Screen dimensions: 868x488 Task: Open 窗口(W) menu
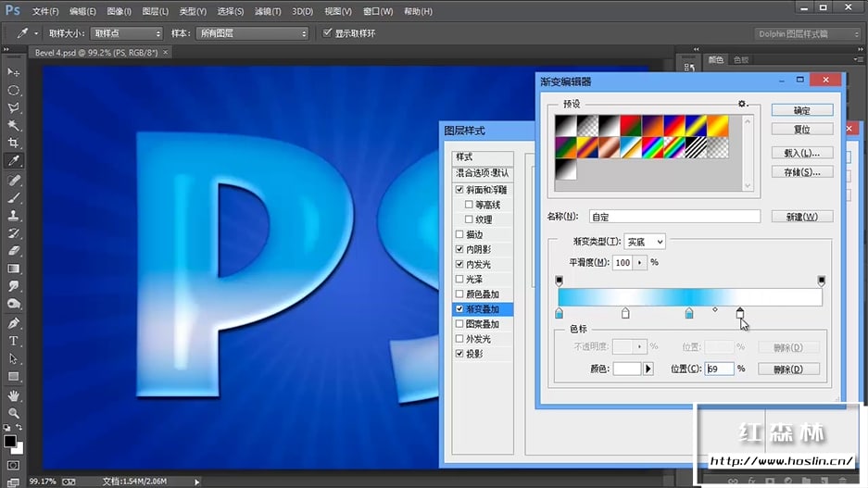[378, 11]
